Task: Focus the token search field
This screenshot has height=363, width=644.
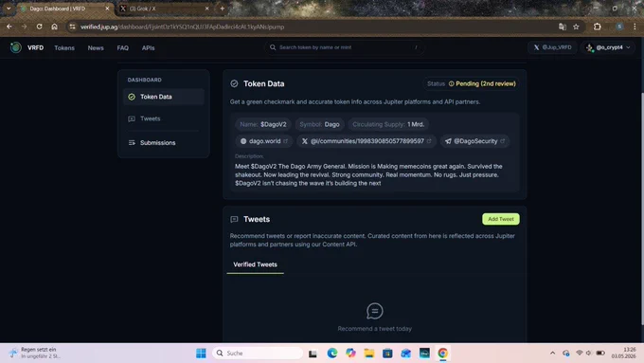Action: [x=344, y=47]
